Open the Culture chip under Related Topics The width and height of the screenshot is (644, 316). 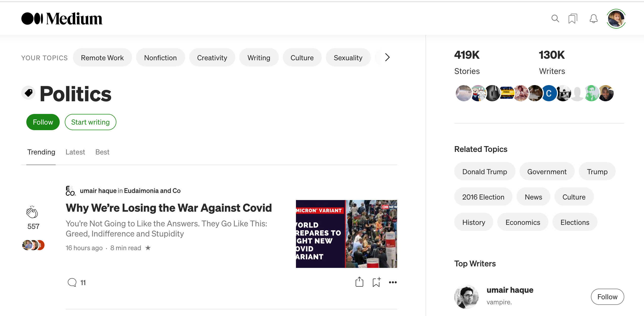pyautogui.click(x=574, y=197)
